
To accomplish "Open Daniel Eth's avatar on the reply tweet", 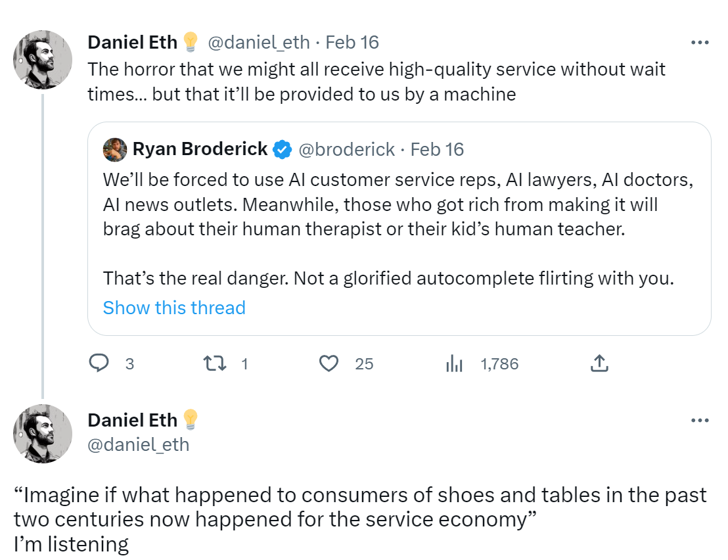I will click(x=43, y=433).
